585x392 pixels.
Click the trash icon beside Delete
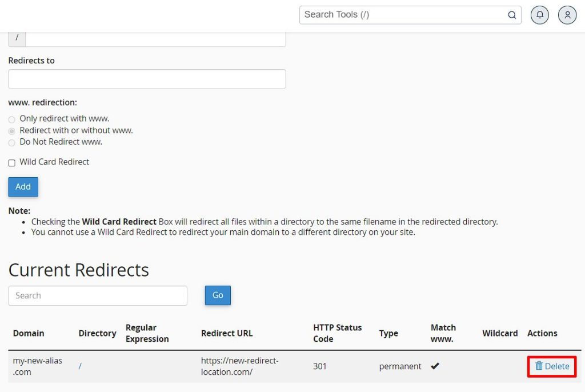click(539, 366)
